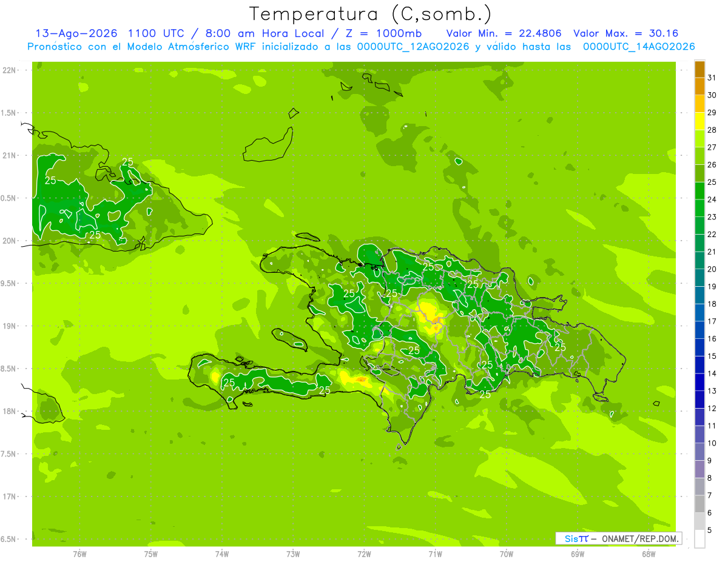Click the '73W' longitude axis label
728x562 pixels.
[x=293, y=554]
